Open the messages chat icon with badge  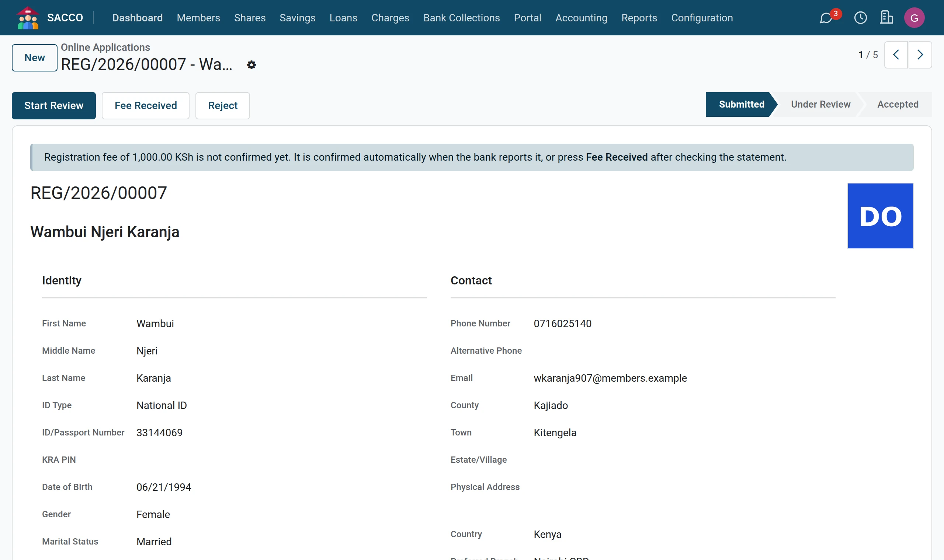point(827,18)
